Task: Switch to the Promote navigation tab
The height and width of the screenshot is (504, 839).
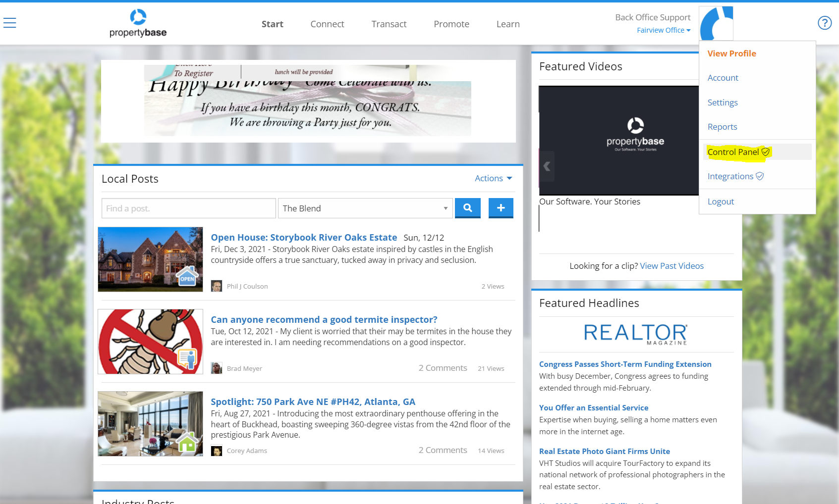Action: coord(451,24)
